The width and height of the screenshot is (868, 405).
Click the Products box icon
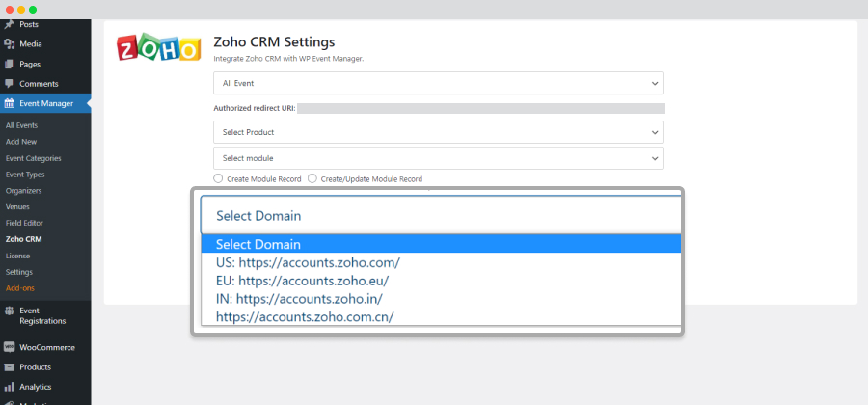click(9, 367)
